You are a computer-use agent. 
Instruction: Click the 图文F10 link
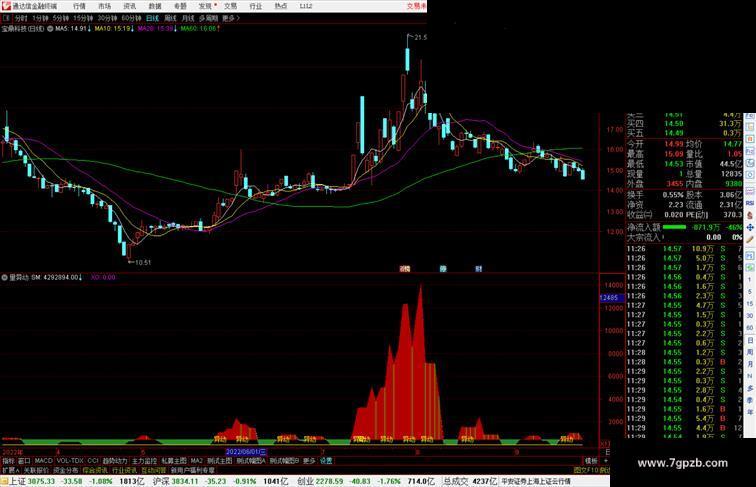585,470
